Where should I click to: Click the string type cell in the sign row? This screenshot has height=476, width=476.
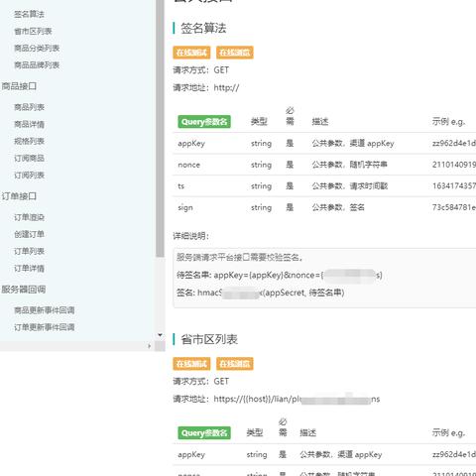[x=261, y=207]
